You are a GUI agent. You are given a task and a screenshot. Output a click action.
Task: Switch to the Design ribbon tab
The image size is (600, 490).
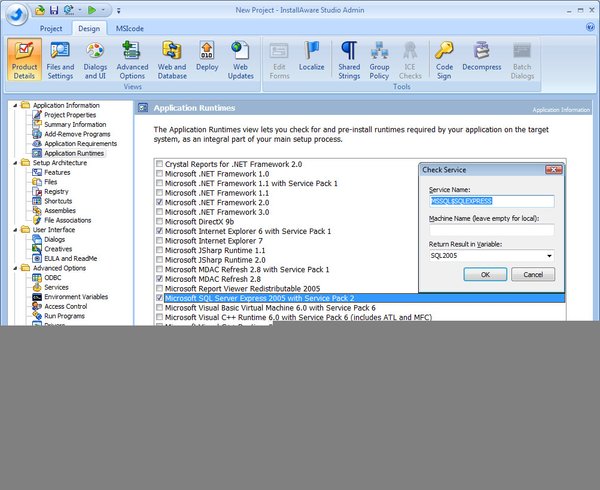coord(89,28)
